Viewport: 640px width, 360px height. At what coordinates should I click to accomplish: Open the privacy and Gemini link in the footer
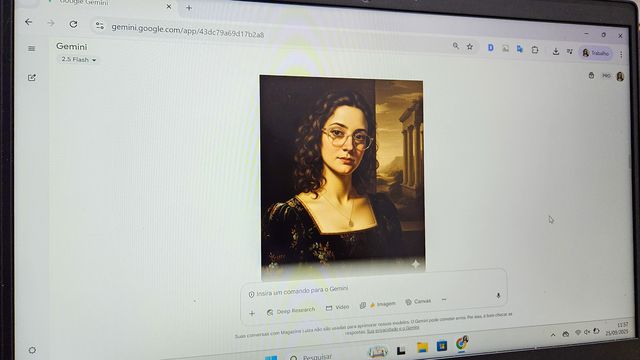coord(393,329)
